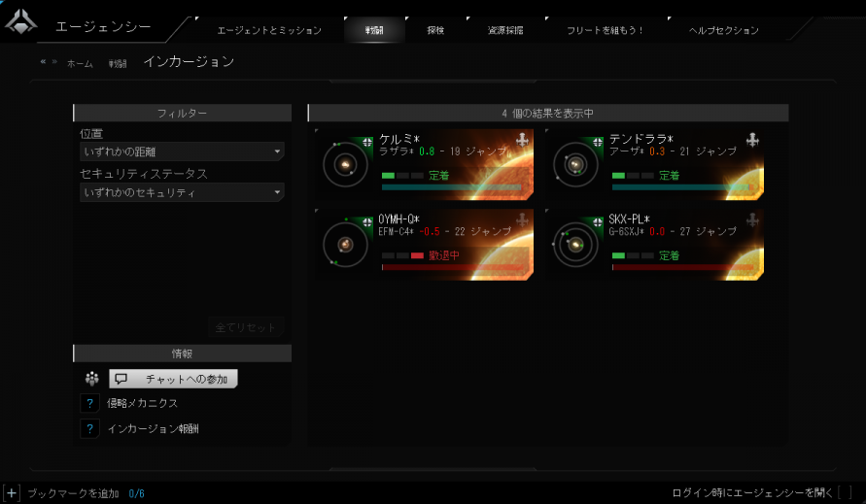Select the ヘルプセクション tab
The width and height of the screenshot is (866, 504).
tap(724, 30)
